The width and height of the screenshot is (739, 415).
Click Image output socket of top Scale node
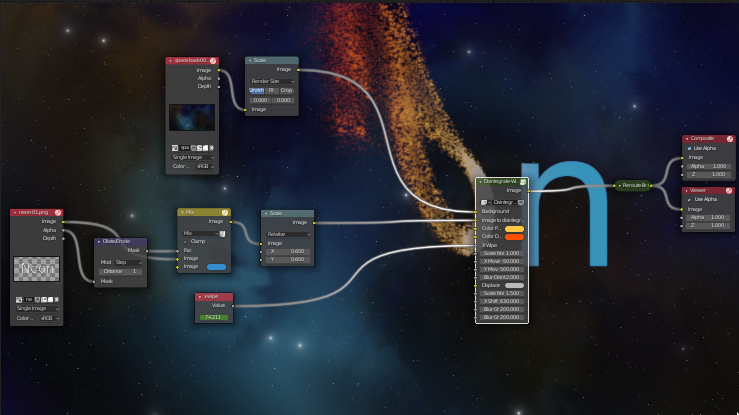click(x=298, y=70)
